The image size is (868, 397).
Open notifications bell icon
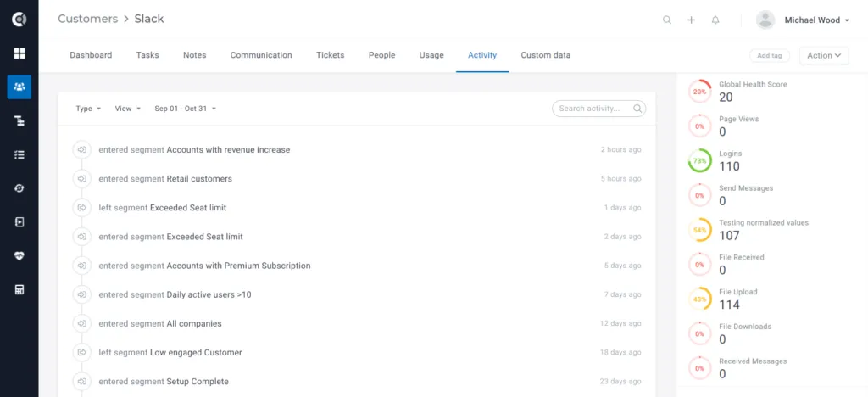(715, 20)
